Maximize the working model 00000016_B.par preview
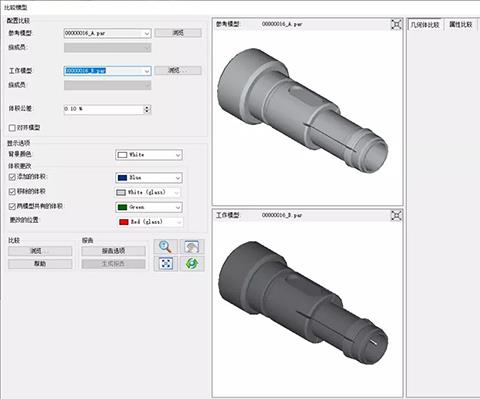Image resolution: width=480 pixels, height=399 pixels. pyautogui.click(x=396, y=216)
